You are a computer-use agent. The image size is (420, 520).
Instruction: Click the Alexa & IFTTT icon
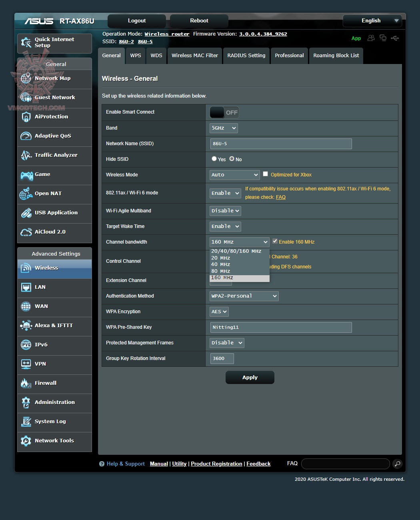tap(26, 326)
